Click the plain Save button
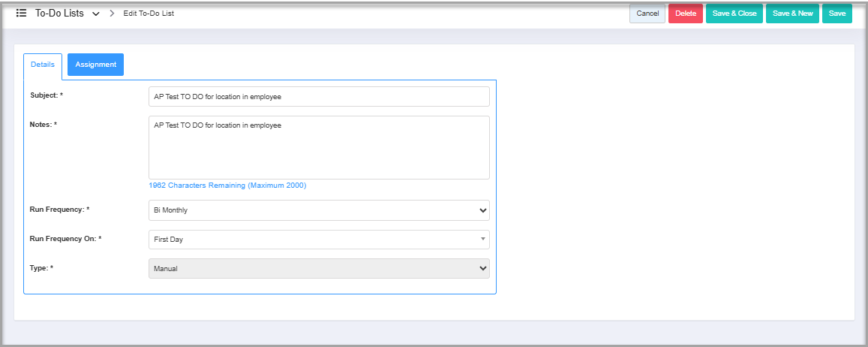The image size is (868, 347). (x=836, y=14)
